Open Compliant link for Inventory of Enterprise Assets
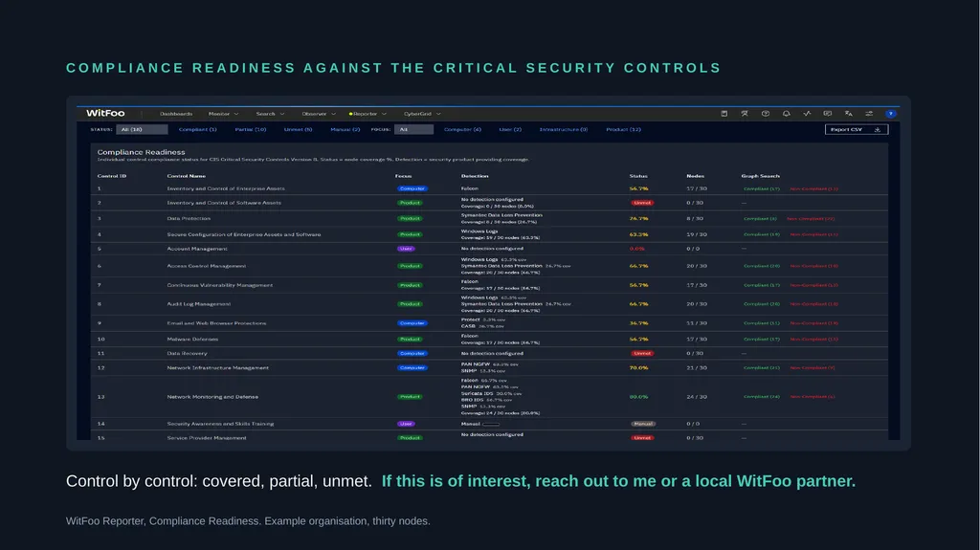Viewport: 980px width, 550px height. tap(761, 188)
